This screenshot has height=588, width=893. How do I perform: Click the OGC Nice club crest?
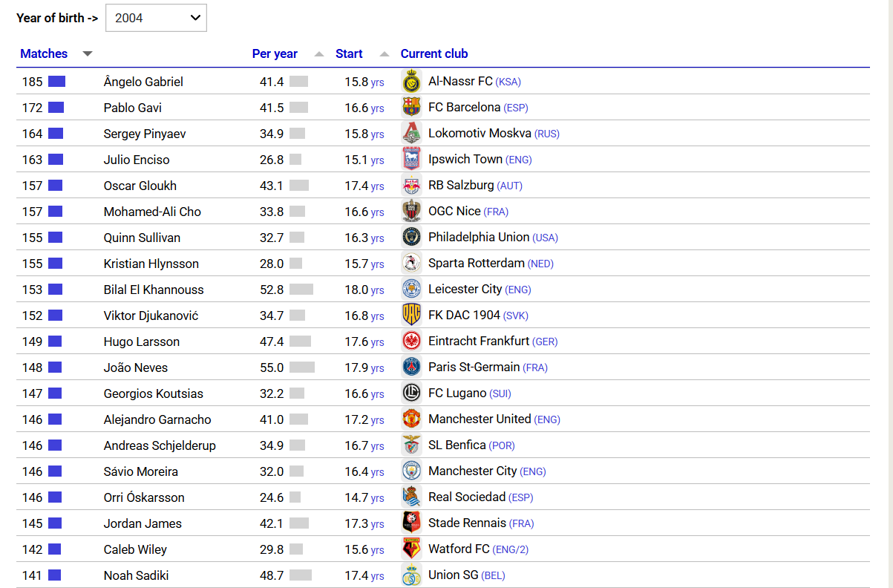[411, 212]
